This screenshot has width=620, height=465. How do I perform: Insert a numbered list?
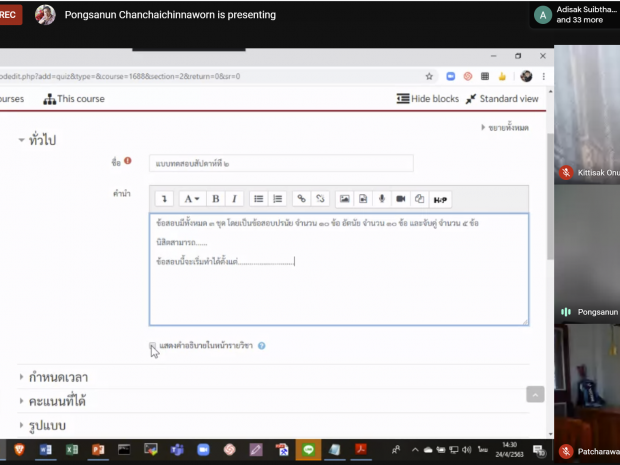(x=278, y=199)
